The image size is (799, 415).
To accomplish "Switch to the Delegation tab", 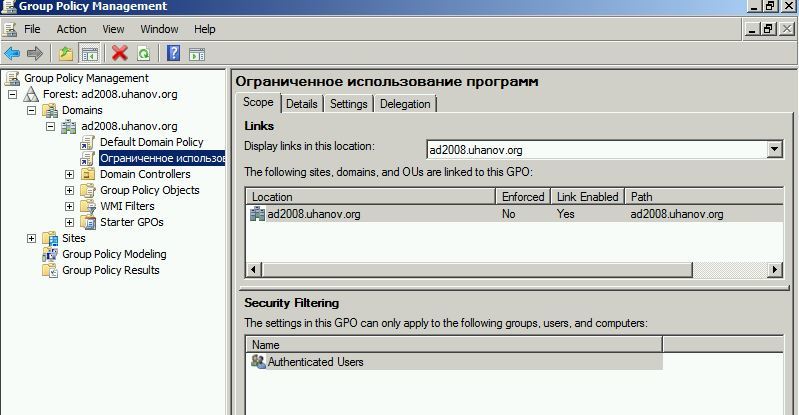I will coord(405,104).
